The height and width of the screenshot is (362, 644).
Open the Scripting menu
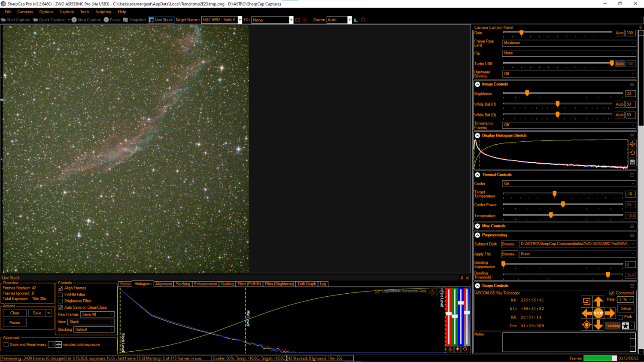(x=103, y=12)
